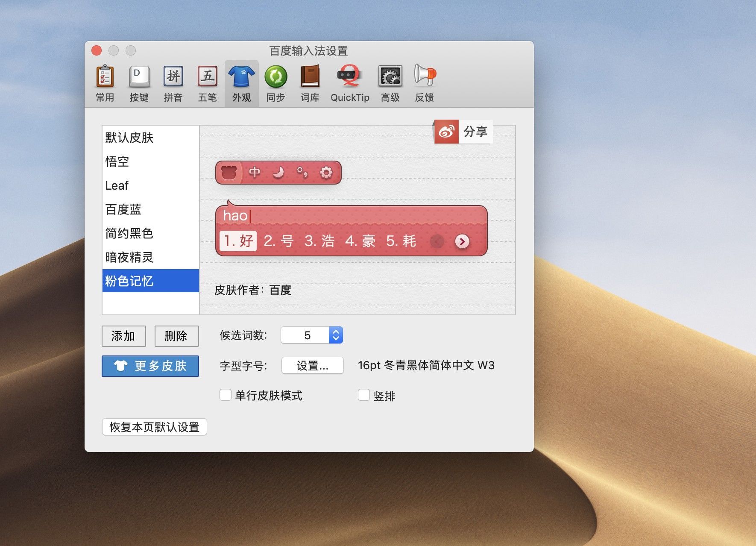This screenshot has height=546, width=756.
Task: Click the Weibo 分享 share button
Action: click(463, 132)
